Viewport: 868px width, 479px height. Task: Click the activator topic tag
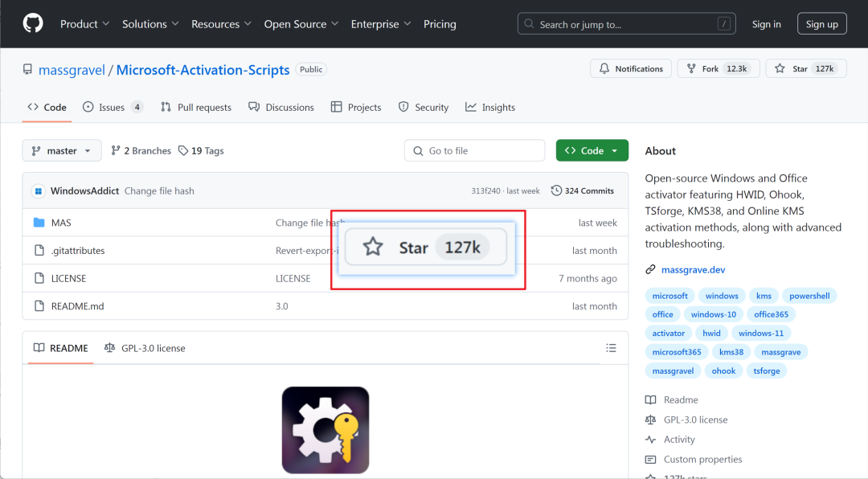pyautogui.click(x=668, y=334)
